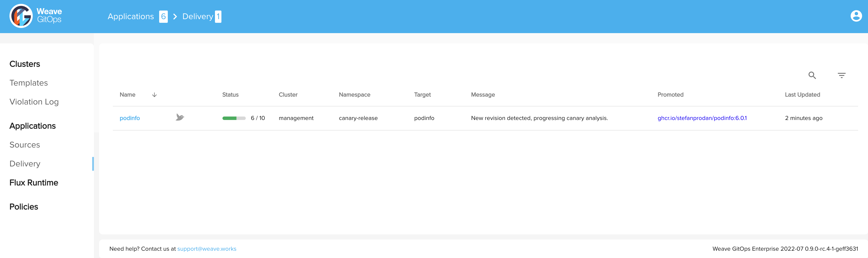Click the Weave GitOps logo
This screenshot has width=868, height=258.
point(36,16)
